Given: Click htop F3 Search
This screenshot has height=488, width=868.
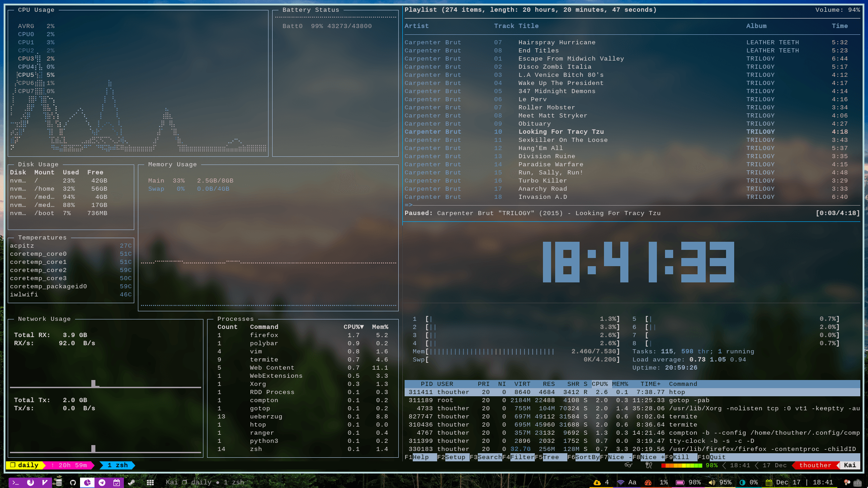Looking at the screenshot, I should [x=486, y=457].
